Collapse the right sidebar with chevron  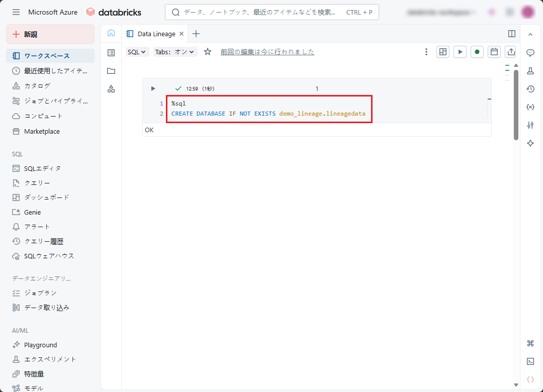530,34
